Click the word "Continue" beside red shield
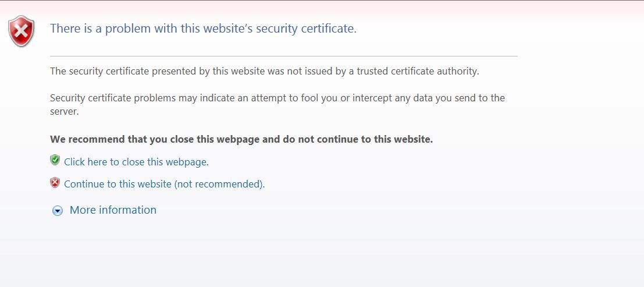This screenshot has width=644, height=287. tap(84, 184)
